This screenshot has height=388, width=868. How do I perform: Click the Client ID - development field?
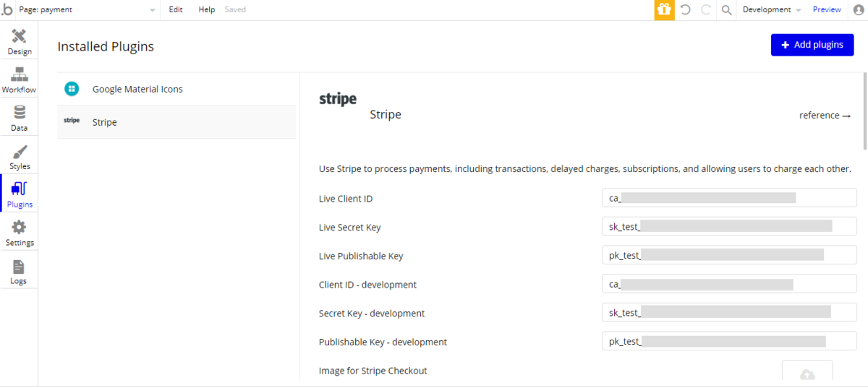pyautogui.click(x=729, y=284)
